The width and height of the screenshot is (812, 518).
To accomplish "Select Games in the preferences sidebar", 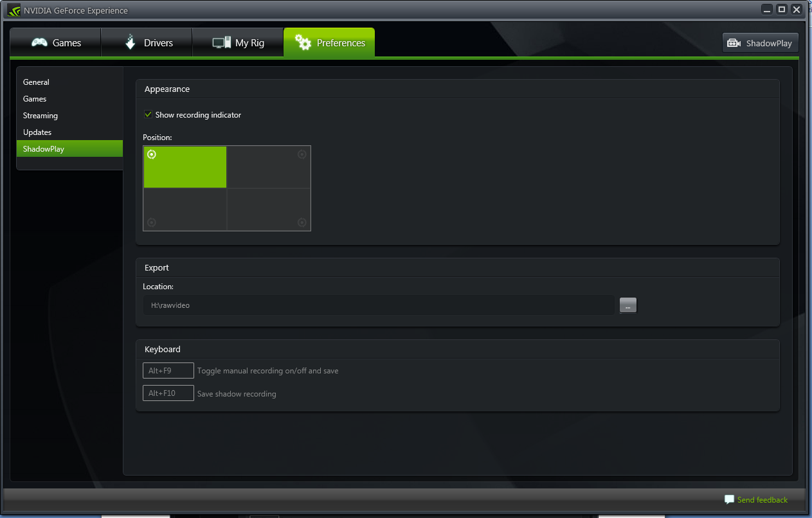I will pos(69,99).
